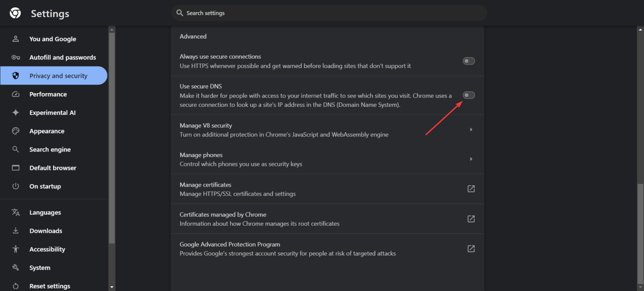Click the Autofill and passwords key icon
This screenshot has height=291, width=644.
click(16, 57)
